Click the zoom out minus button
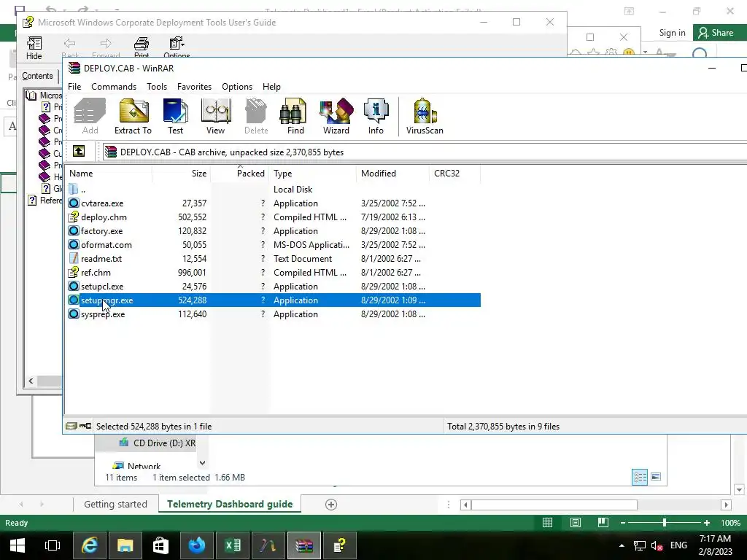747x560 pixels. (623, 523)
